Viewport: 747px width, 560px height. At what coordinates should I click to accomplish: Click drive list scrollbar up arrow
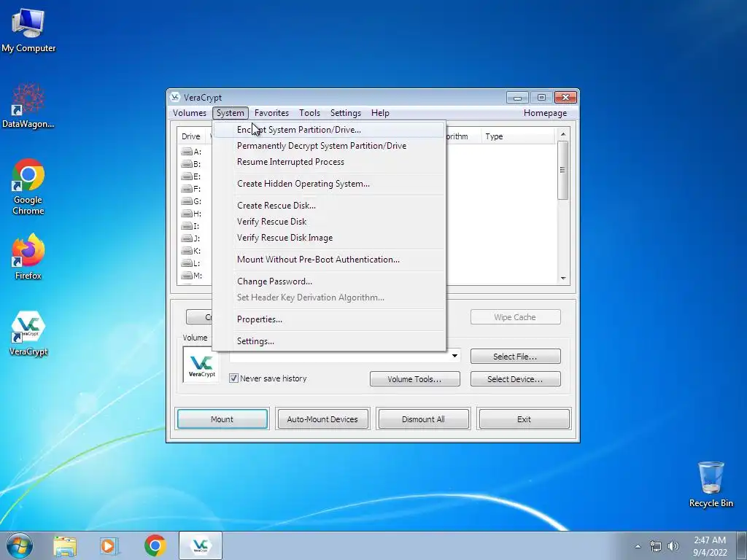[563, 134]
